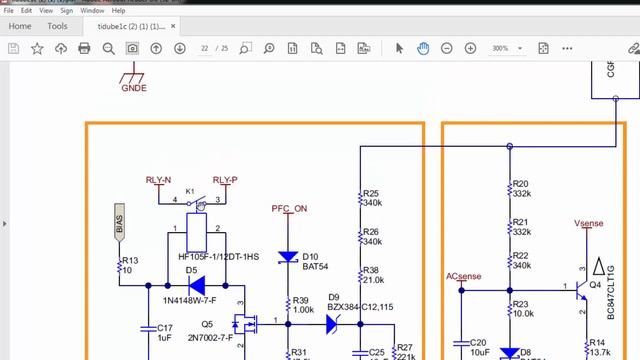This screenshot has height=360, width=640.
Task: Click the 1N4148W-7-F diode label
Action: (189, 300)
